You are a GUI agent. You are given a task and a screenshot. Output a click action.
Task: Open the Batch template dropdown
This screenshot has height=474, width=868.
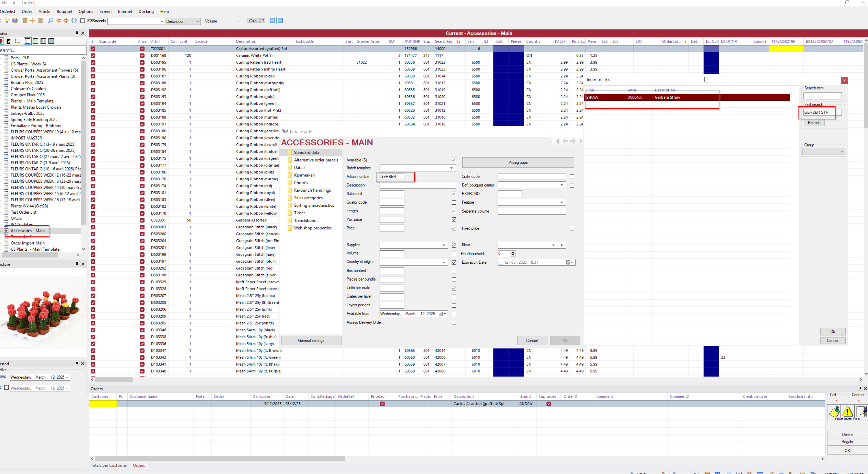[x=452, y=168]
